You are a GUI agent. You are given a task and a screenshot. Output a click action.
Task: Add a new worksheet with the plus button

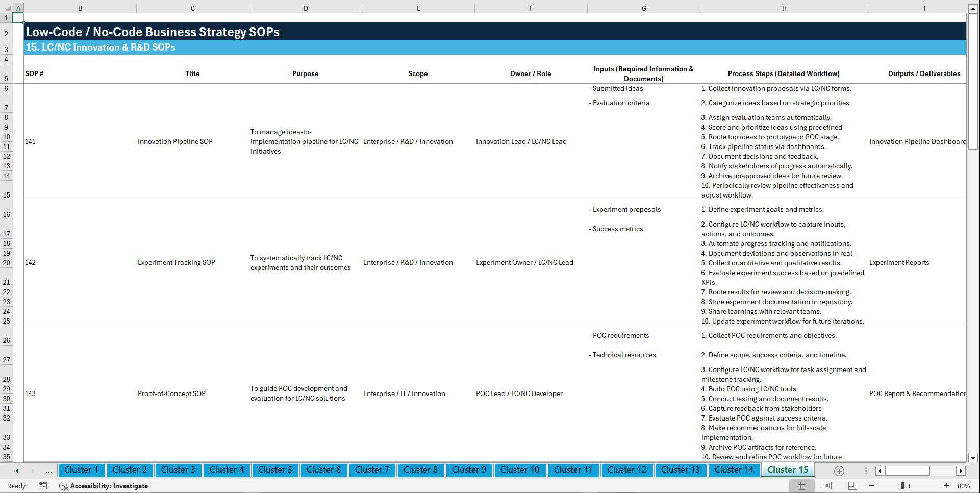pyautogui.click(x=839, y=471)
